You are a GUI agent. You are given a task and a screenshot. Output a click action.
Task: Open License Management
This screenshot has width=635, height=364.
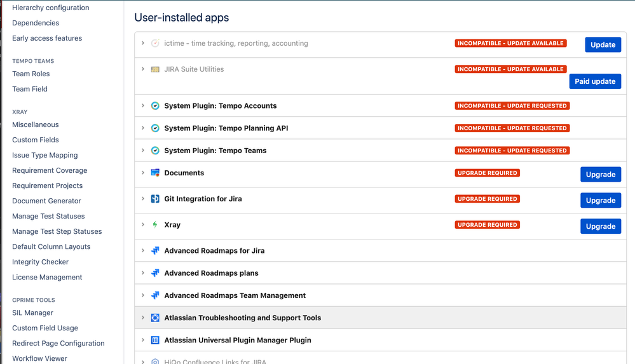point(47,278)
